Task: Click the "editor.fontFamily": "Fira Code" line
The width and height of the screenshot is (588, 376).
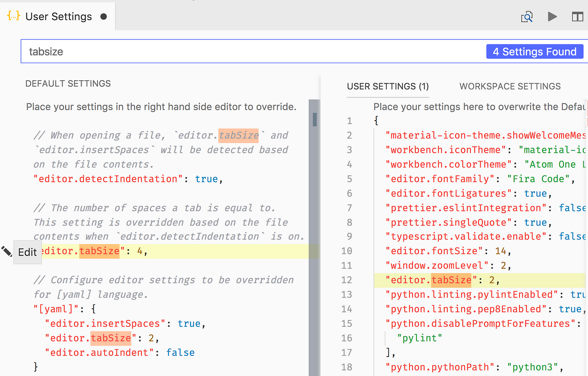Action: [x=480, y=179]
